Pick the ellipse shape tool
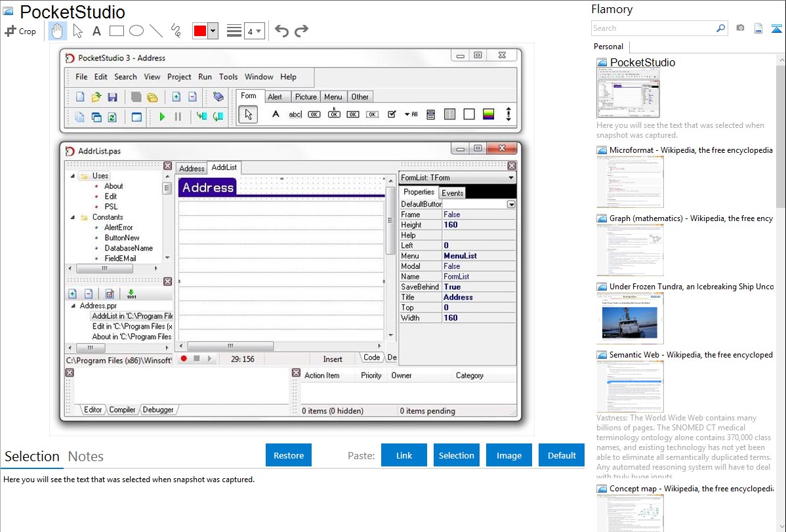Screen dimensions: 786x532 136,31
